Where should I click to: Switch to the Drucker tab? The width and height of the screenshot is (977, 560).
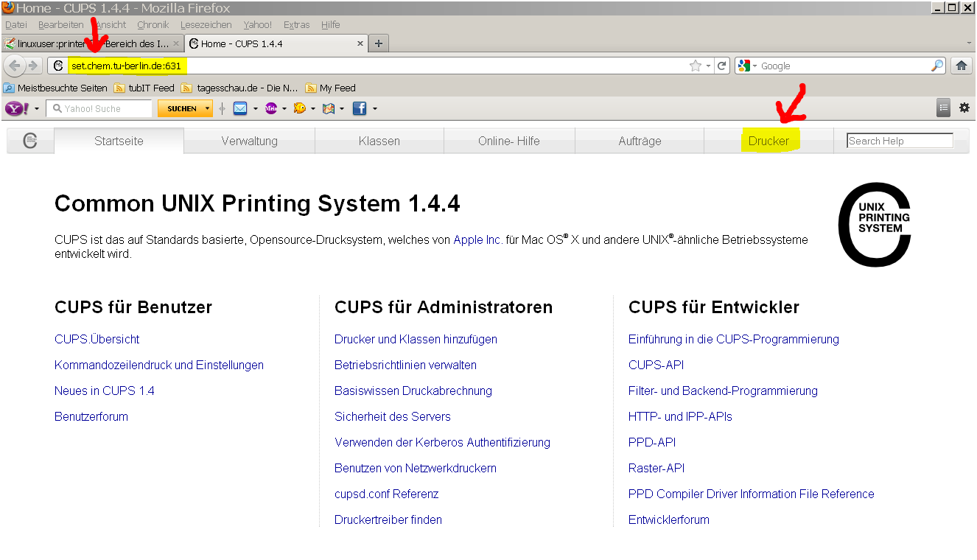(768, 141)
